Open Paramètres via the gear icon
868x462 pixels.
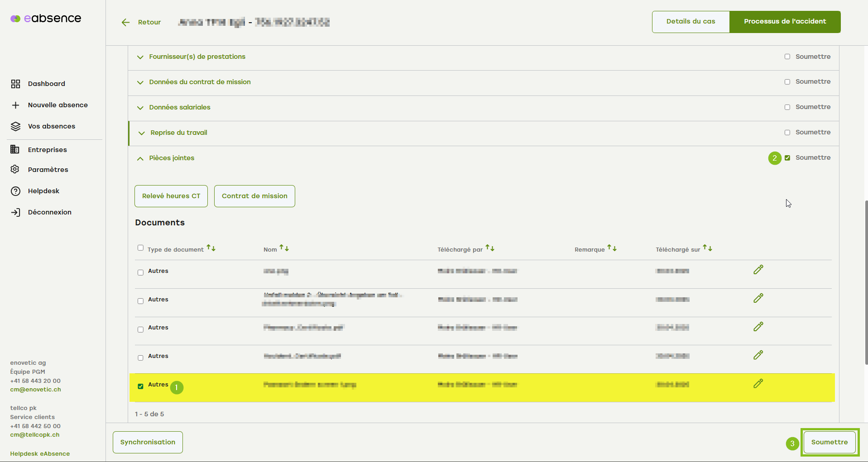(15, 169)
